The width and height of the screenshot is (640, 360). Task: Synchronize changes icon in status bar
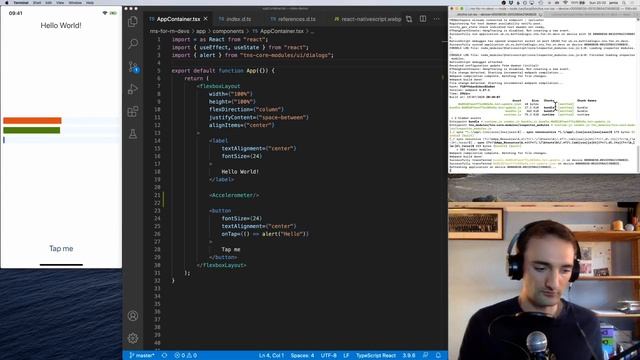[x=164, y=356]
